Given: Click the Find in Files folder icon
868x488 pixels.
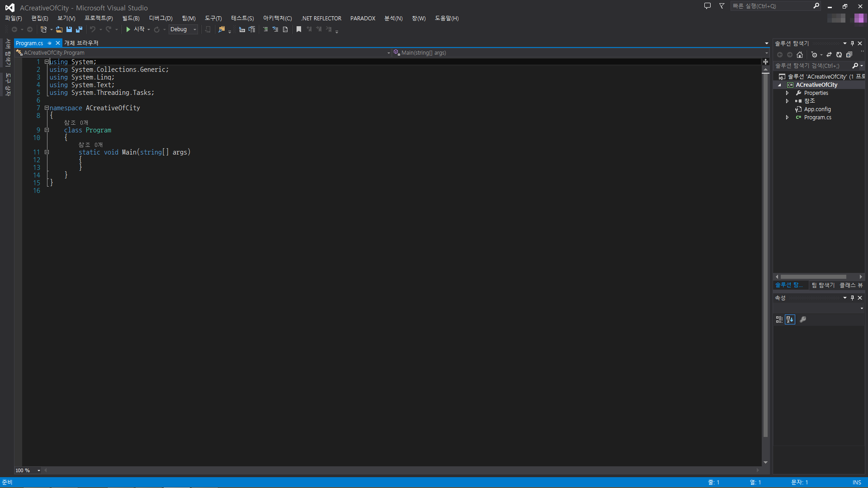Looking at the screenshot, I should coord(222,29).
